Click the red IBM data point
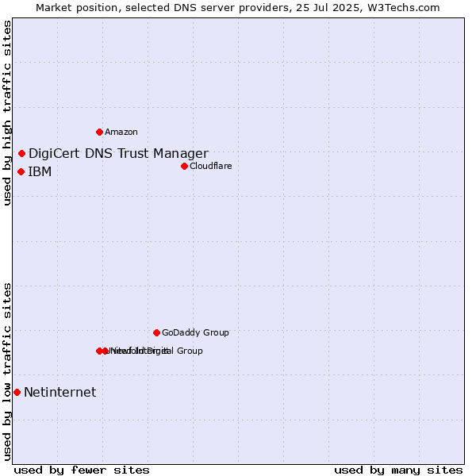 [x=21, y=172]
